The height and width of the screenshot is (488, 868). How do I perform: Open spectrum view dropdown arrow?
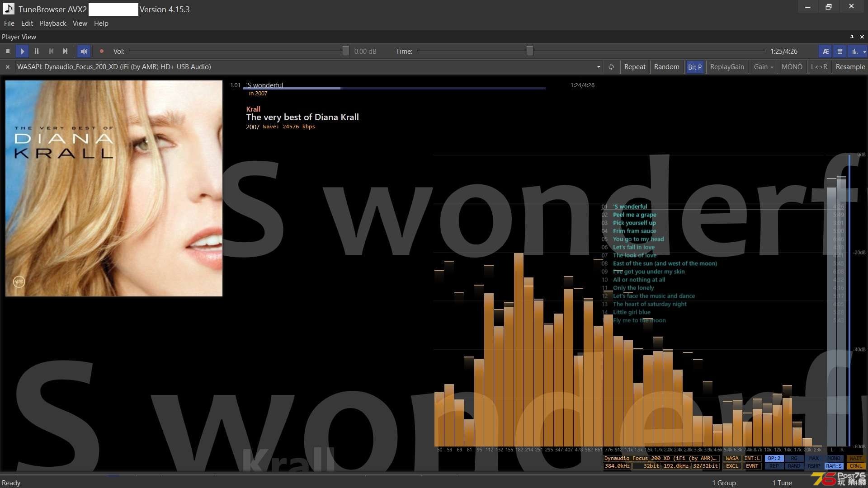pos(864,52)
